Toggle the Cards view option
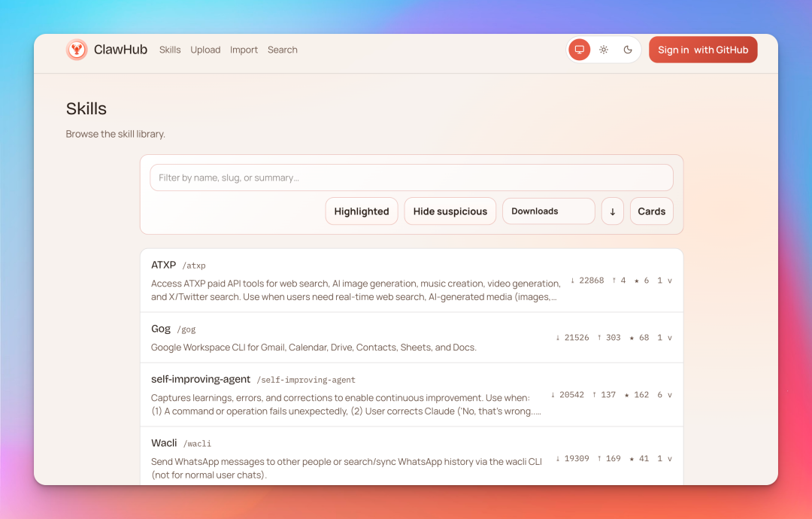 [651, 211]
